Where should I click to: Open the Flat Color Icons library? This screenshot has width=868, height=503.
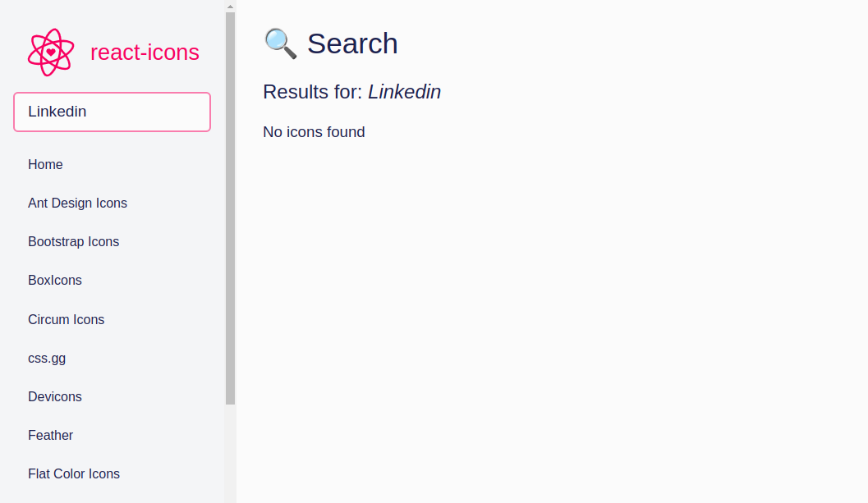click(73, 473)
